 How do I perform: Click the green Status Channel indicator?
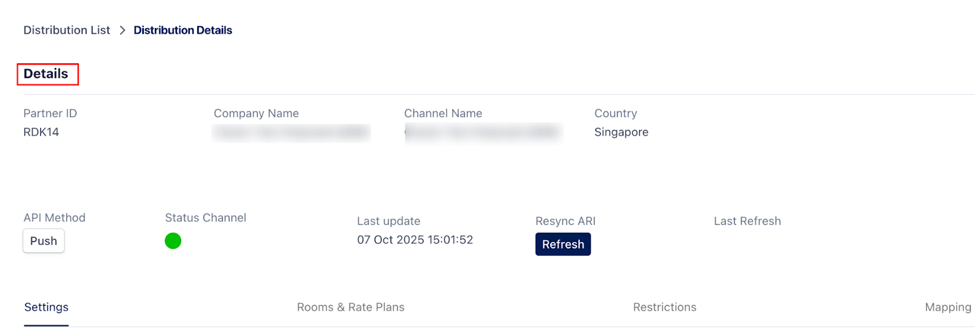pos(173,241)
